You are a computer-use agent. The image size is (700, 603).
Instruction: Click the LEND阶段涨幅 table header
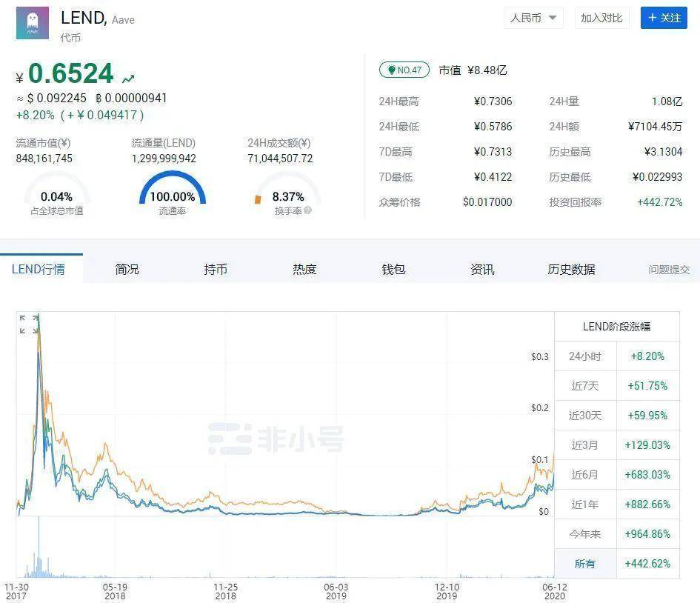(617, 327)
